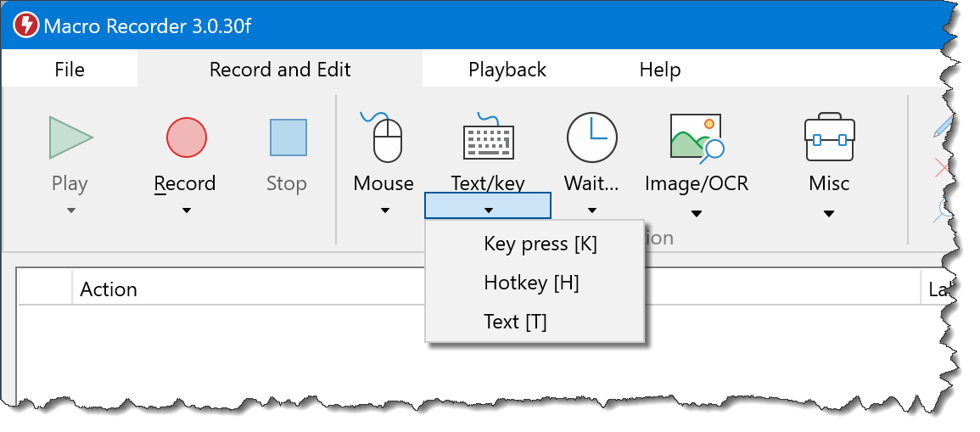Choose Hotkey [H] menu entry
This screenshot has width=980, height=432.
(535, 283)
